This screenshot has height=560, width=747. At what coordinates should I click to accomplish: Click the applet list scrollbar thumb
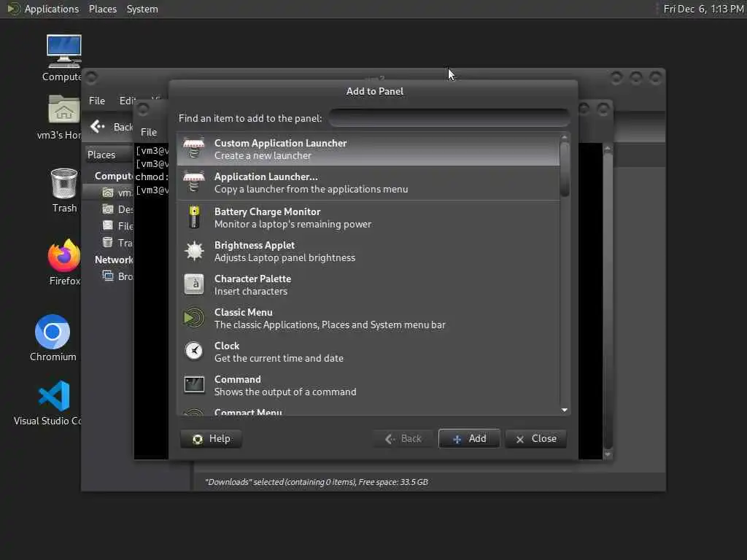[x=565, y=168]
